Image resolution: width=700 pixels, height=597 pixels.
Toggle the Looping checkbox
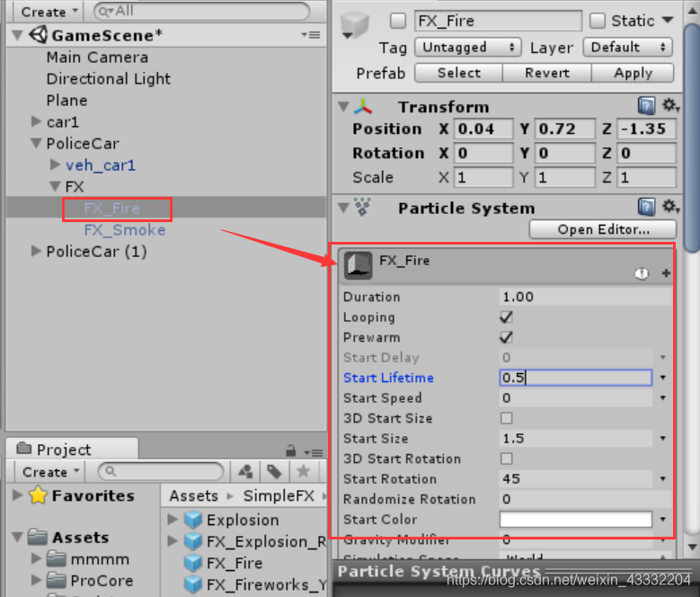tap(506, 317)
